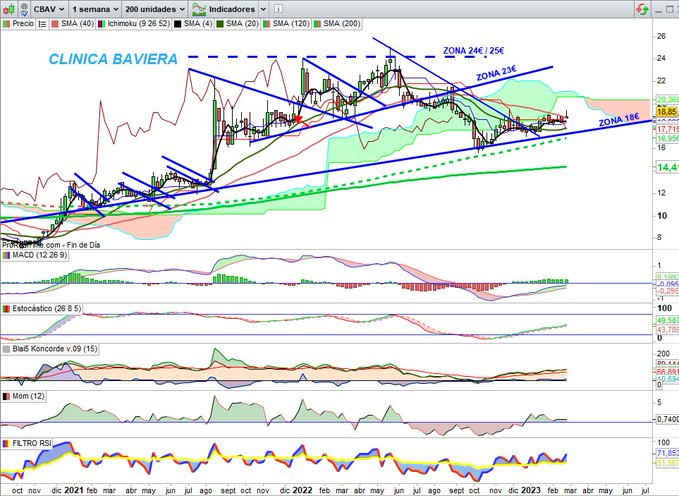679x496 pixels.
Task: Click the FILTRO RSI color legend
Action: point(6,444)
